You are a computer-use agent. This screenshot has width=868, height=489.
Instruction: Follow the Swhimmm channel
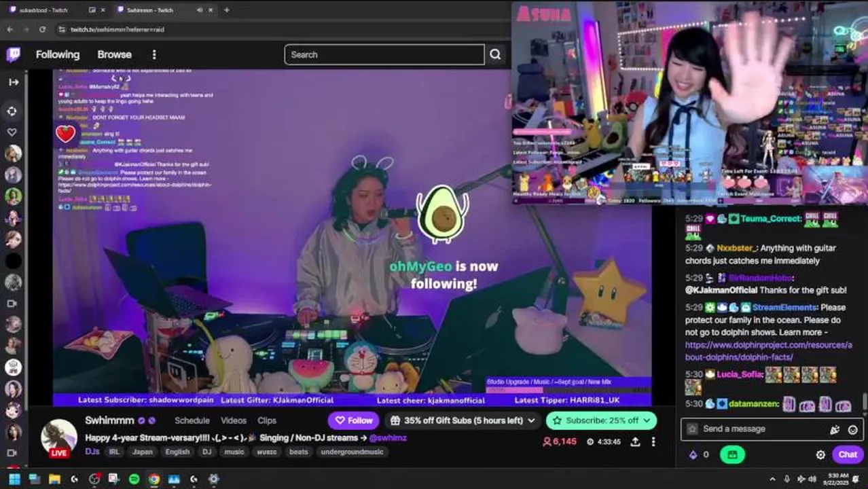(353, 420)
